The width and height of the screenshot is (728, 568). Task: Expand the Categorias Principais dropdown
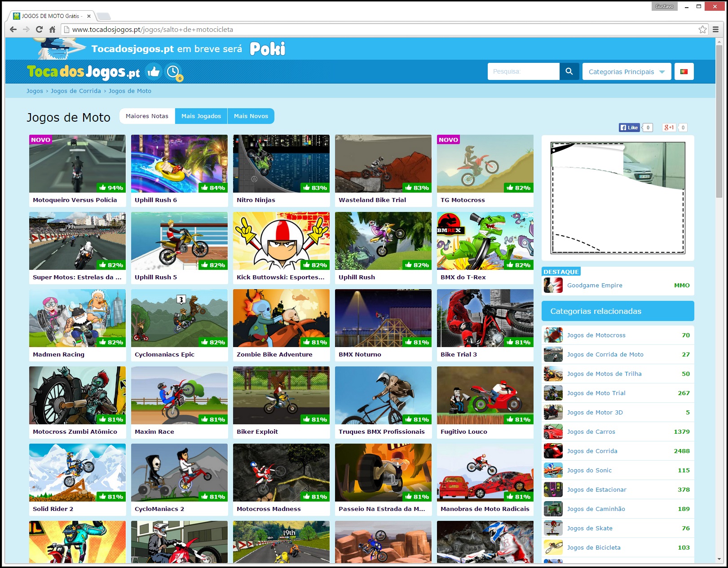pos(626,72)
